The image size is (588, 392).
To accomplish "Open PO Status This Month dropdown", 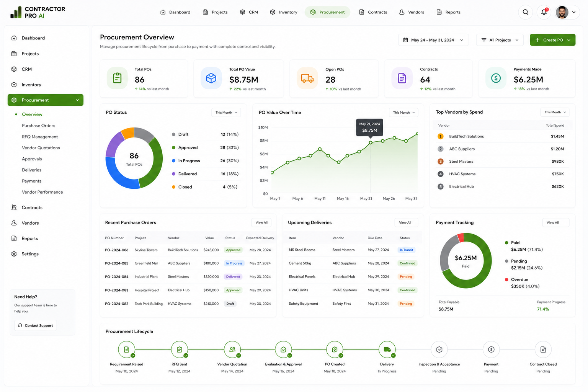I will pyautogui.click(x=226, y=113).
